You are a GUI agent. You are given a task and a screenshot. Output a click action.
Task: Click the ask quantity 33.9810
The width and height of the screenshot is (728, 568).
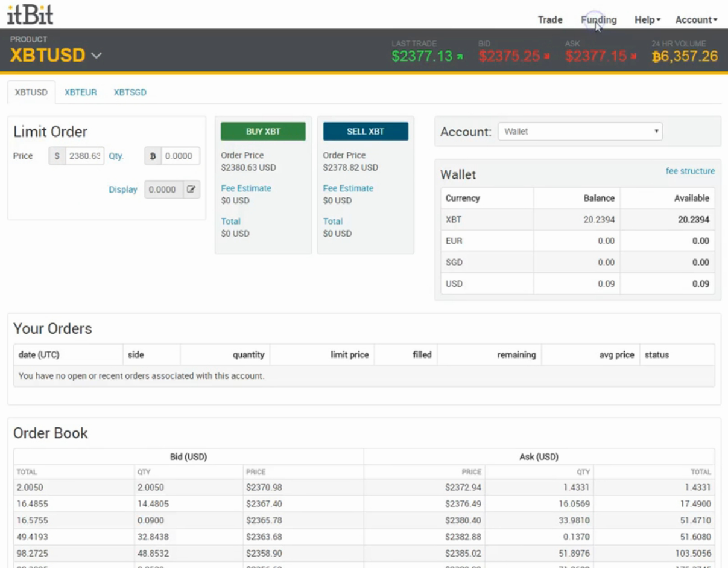tap(574, 520)
